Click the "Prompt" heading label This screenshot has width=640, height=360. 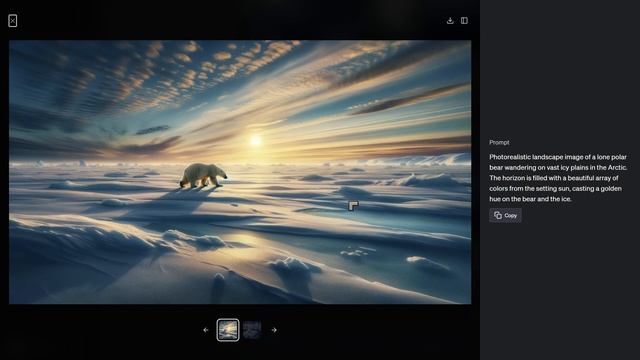coord(499,142)
